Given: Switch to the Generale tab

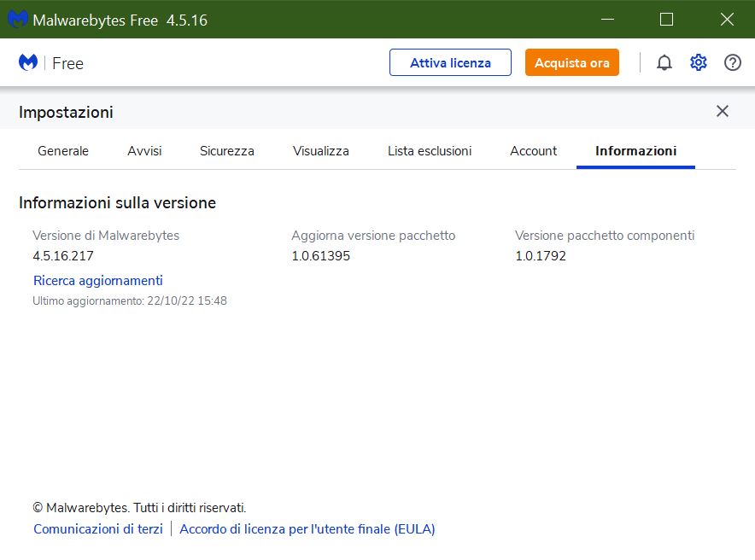Looking at the screenshot, I should (x=63, y=151).
